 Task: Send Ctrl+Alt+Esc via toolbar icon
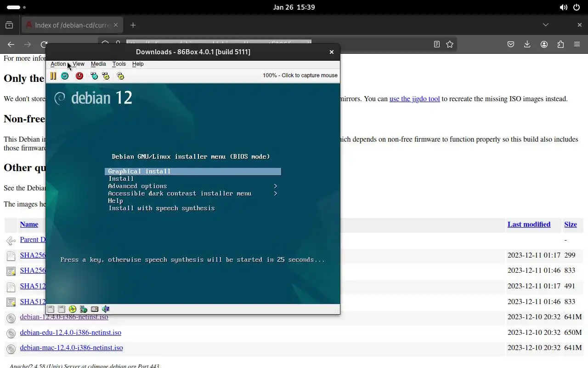coord(106,76)
